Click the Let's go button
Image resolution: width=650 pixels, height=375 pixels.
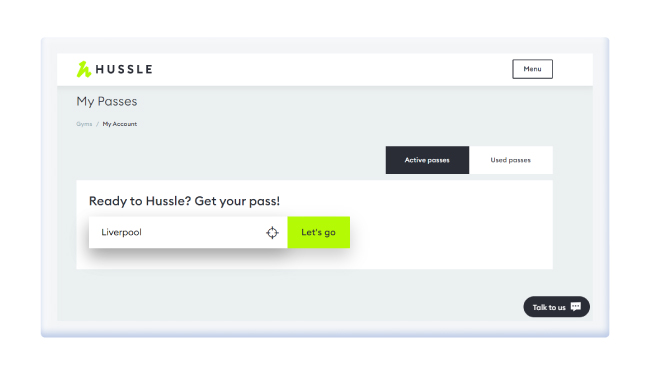tap(318, 232)
